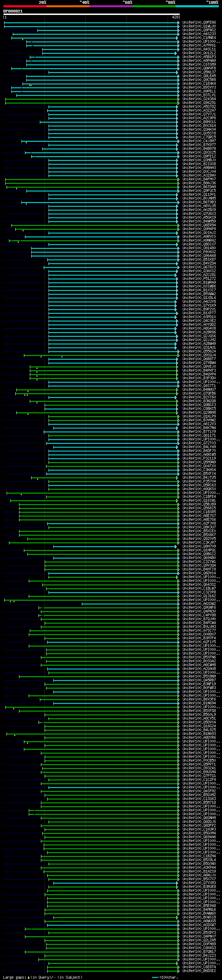Image resolution: width=222 pixels, height=980 pixels.
Task: Select hit UniRef100_Q7V7J1
Action: tap(199, 114)
